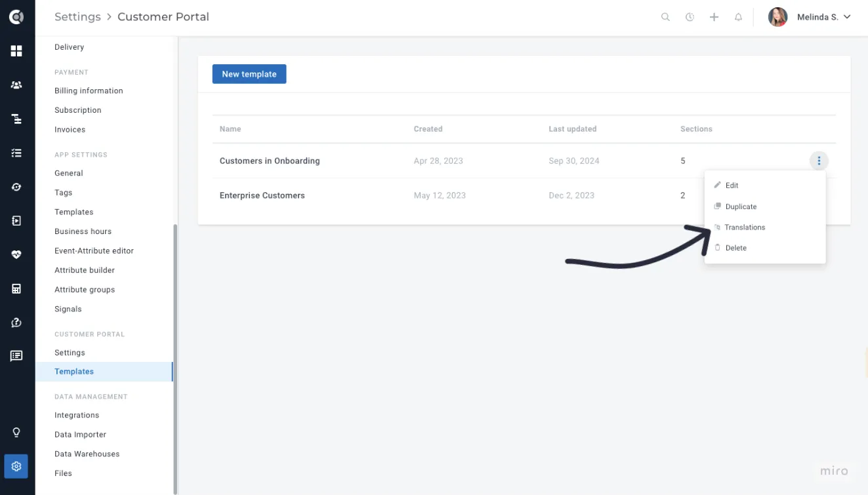Open the customers people icon
Image resolution: width=868 pixels, height=495 pixels.
[16, 85]
